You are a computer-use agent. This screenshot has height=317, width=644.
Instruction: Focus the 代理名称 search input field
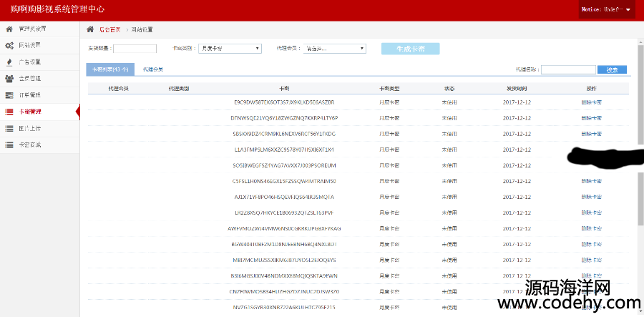point(568,70)
